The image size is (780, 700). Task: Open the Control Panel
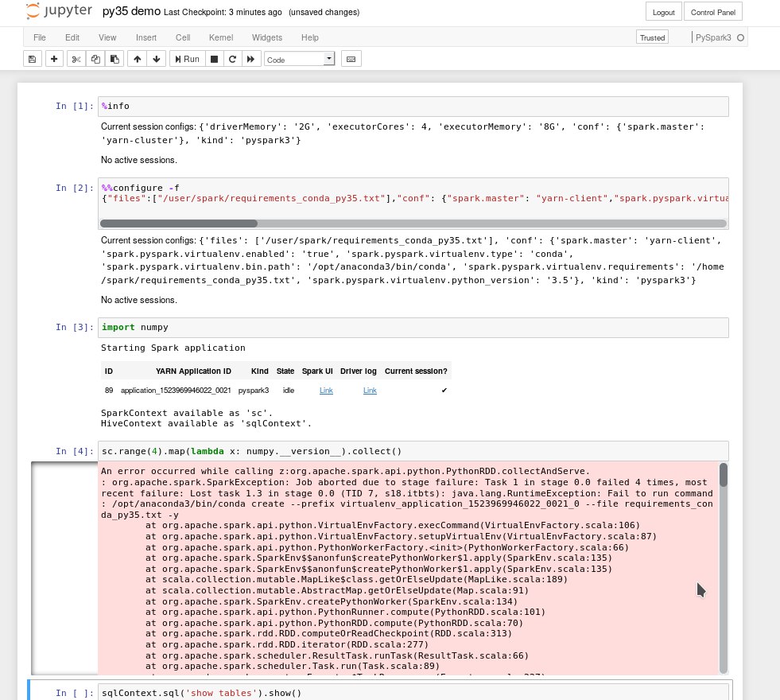pyautogui.click(x=713, y=12)
